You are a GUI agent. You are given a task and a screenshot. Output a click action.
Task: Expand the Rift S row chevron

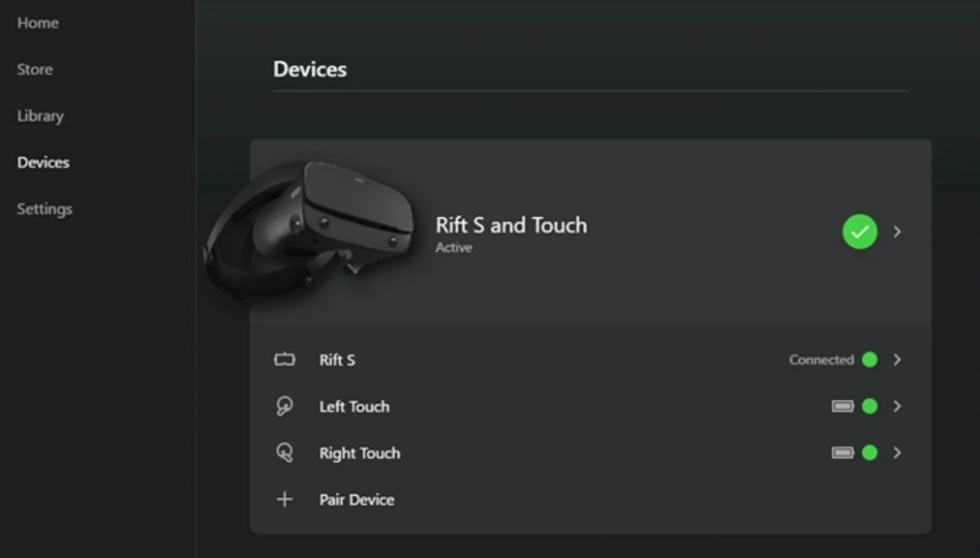coord(898,359)
